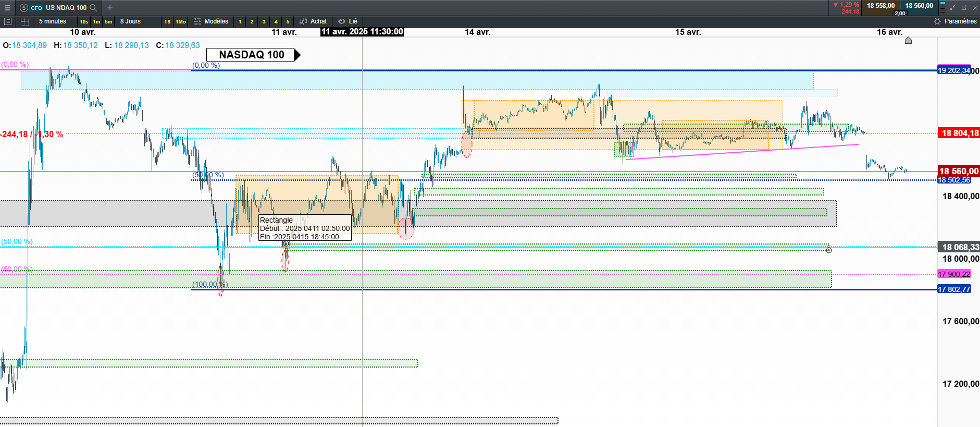Screen dimensions: 980x427
Task: Load chart template 2
Action: pos(252,21)
